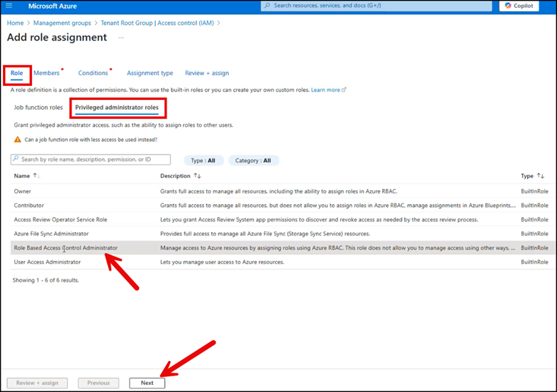Click BuiltInRole in the Contributor row

pos(534,206)
